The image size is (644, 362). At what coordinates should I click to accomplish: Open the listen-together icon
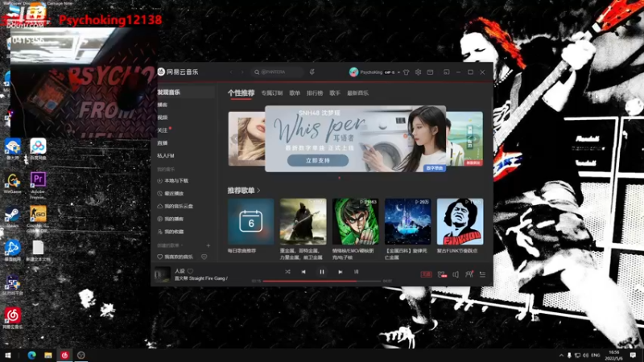point(469,274)
